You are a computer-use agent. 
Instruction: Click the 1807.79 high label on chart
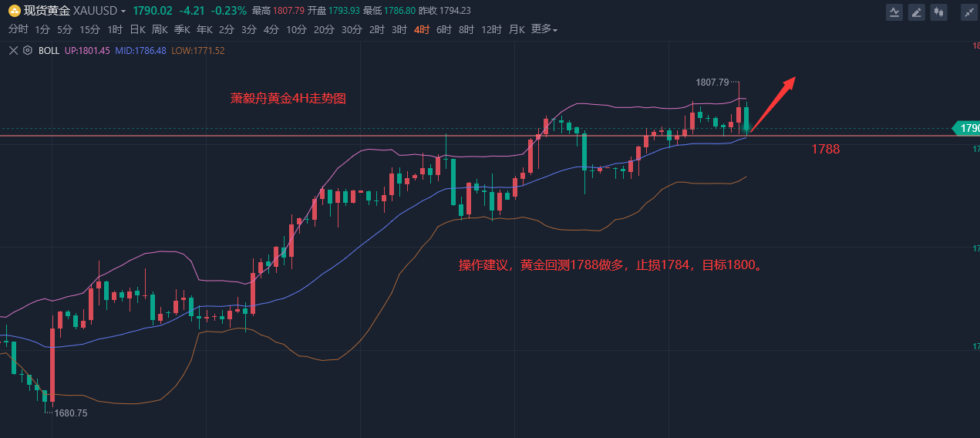click(712, 82)
